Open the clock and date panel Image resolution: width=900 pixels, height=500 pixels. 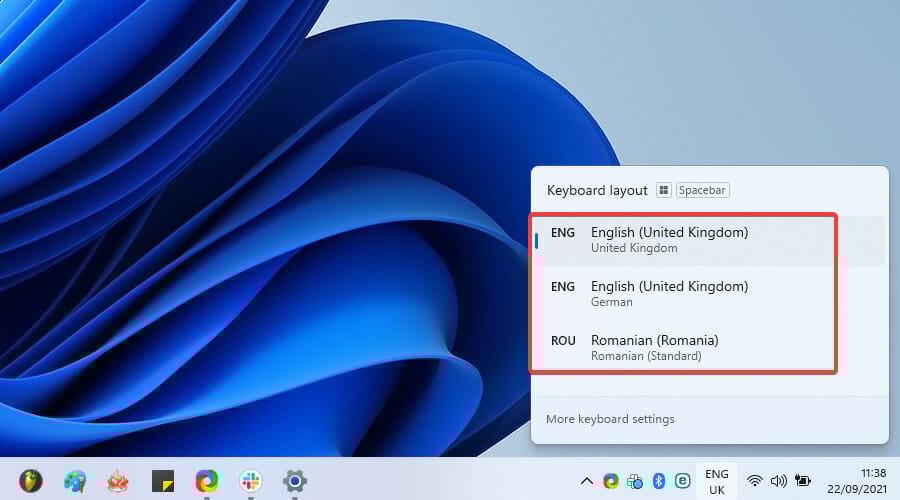(x=857, y=481)
